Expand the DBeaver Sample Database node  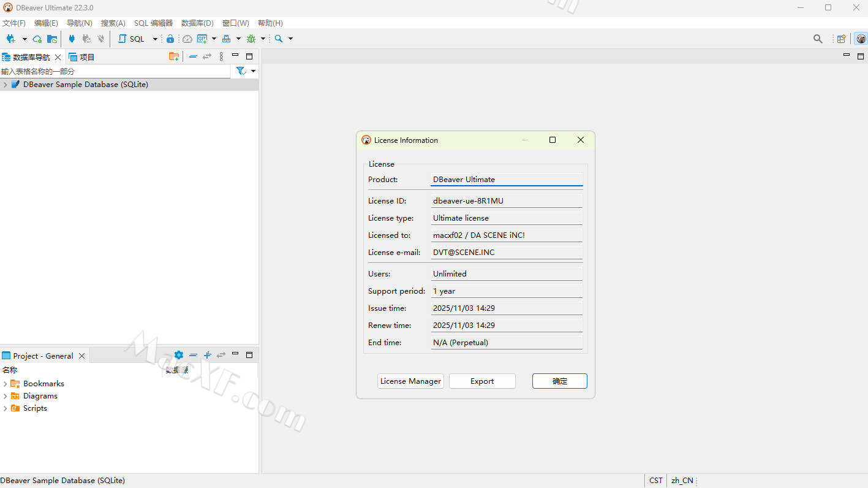tap(6, 85)
